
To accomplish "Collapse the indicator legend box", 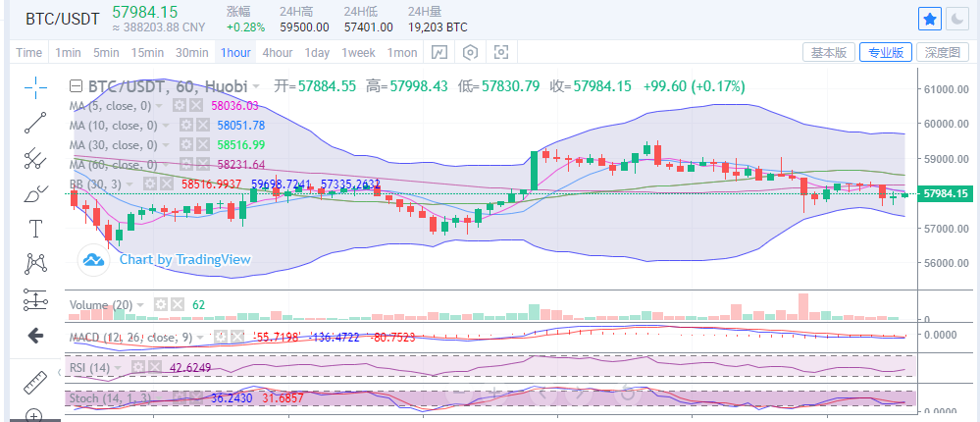I will (76, 85).
